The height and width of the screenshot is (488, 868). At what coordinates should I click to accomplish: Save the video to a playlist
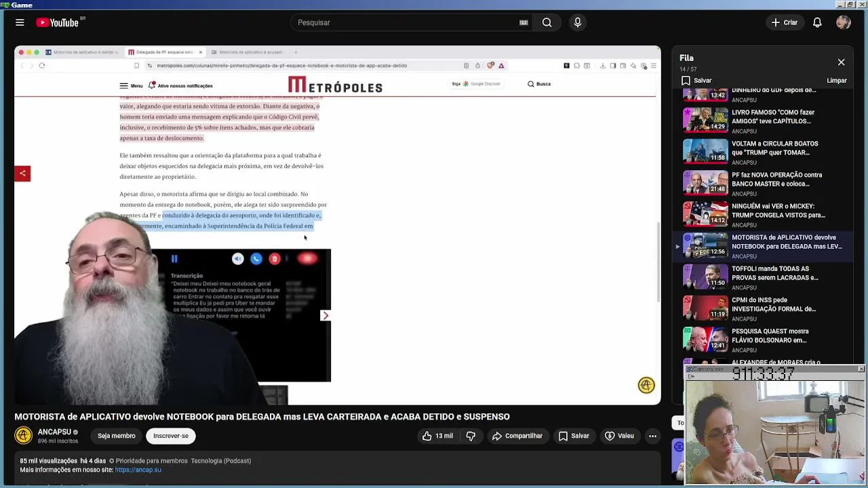[574, 436]
